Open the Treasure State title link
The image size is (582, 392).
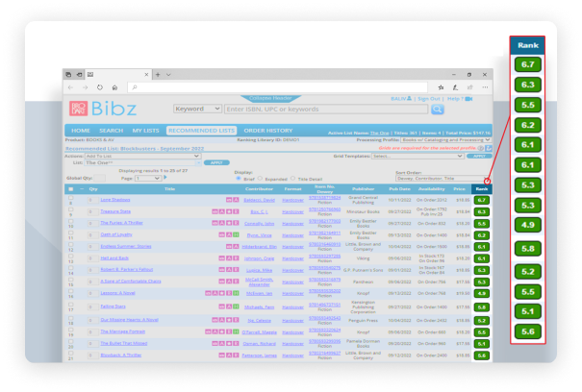pos(115,211)
